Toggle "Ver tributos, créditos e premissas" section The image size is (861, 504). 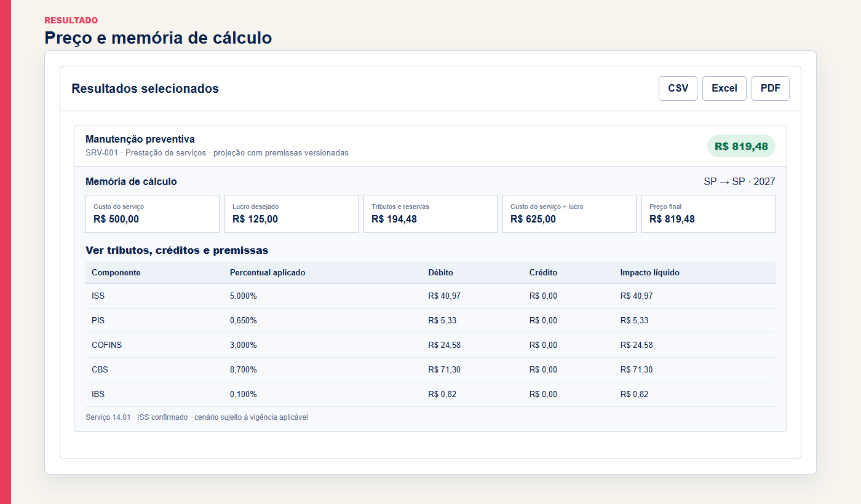point(177,250)
